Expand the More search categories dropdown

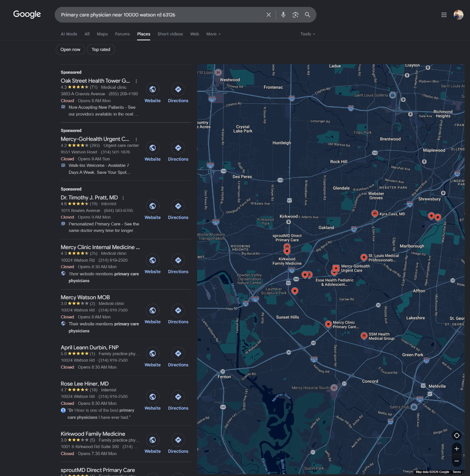pos(213,34)
